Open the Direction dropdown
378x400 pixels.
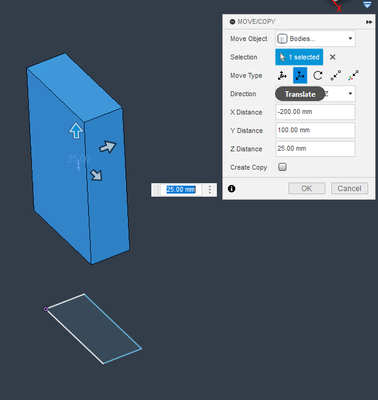pos(315,94)
